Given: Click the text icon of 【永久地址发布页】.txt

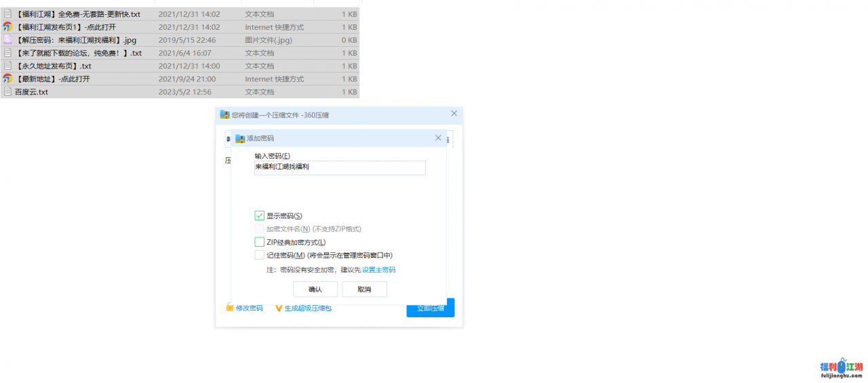Looking at the screenshot, I should pyautogui.click(x=7, y=66).
